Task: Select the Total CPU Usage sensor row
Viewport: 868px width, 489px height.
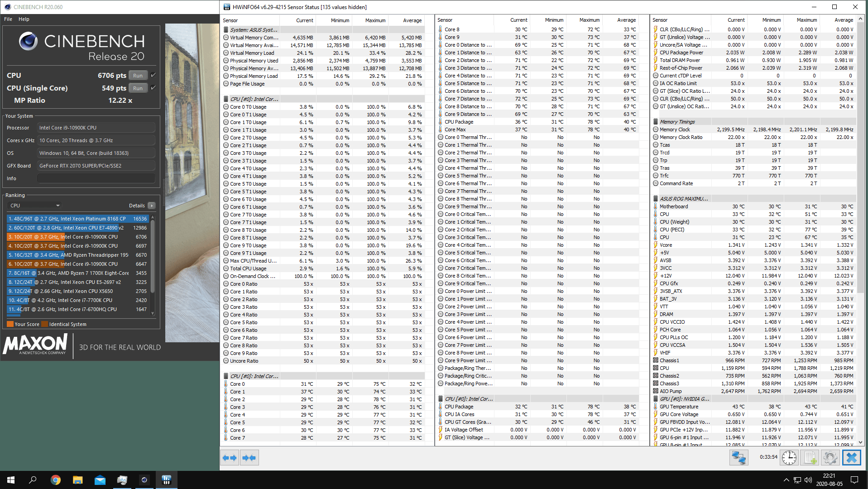Action: (323, 268)
